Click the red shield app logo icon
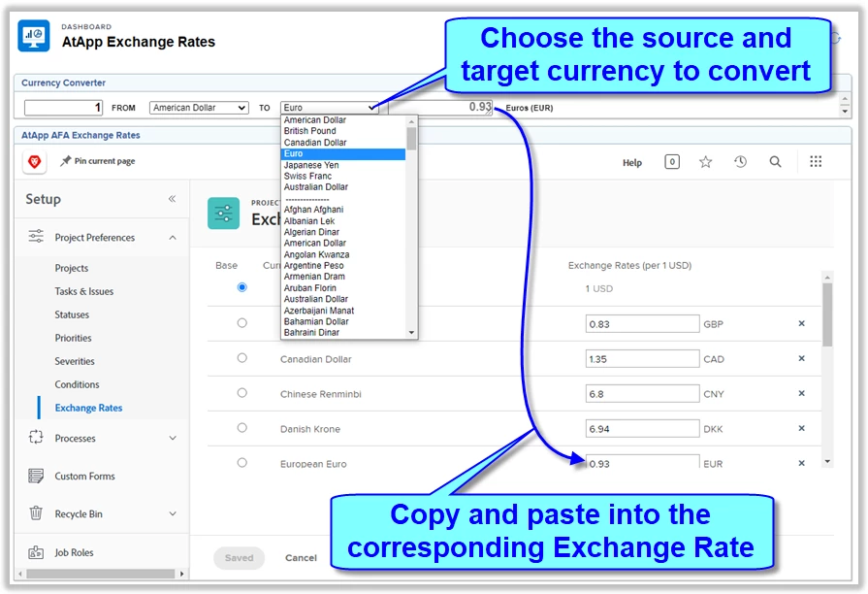 (34, 162)
